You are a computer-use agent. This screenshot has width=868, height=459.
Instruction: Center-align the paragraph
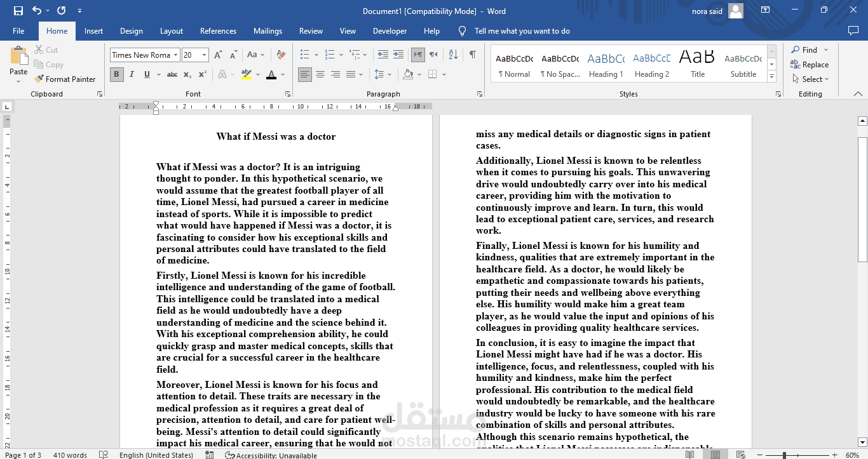(x=320, y=75)
